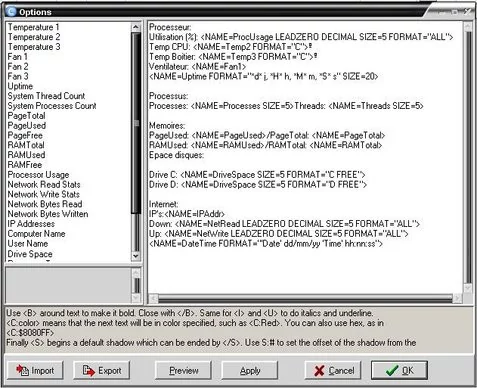Screen dimensions: 477x388
Task: Click the empty description box below list
Action: click(68, 285)
